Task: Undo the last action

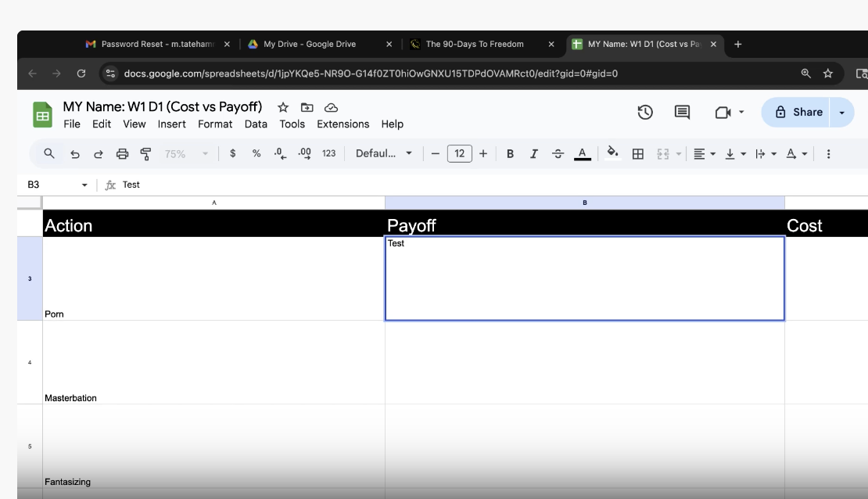Action: point(75,154)
